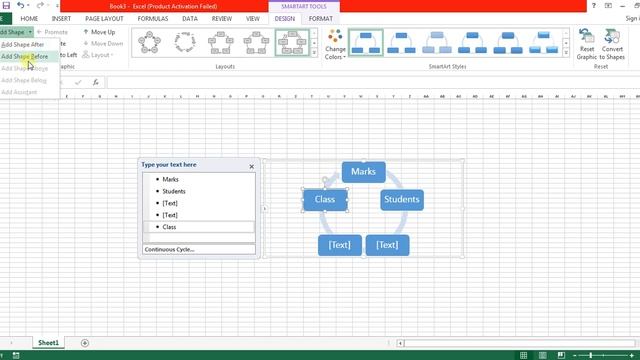Choose Add Shape After menu item
The width and height of the screenshot is (640, 360).
coord(23,44)
